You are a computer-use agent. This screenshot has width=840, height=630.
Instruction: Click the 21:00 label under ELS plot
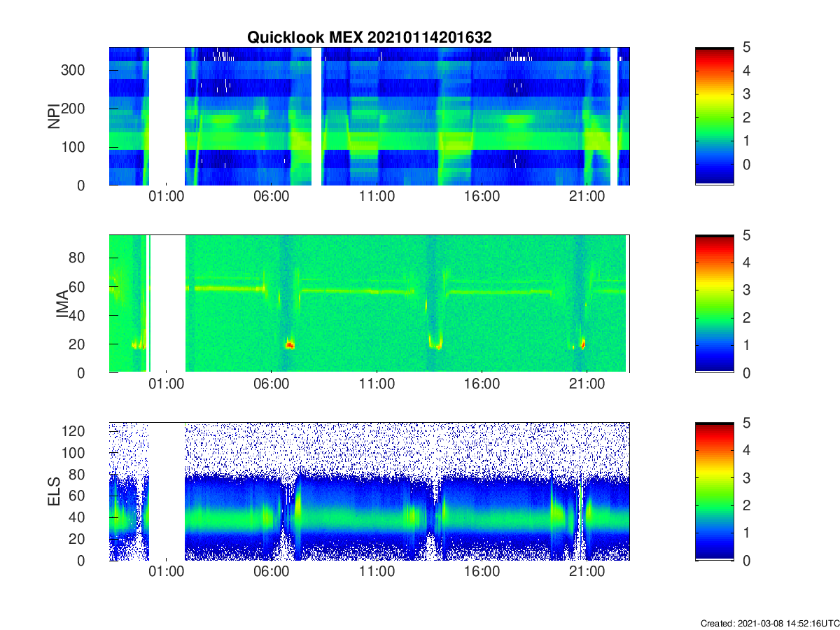click(587, 572)
